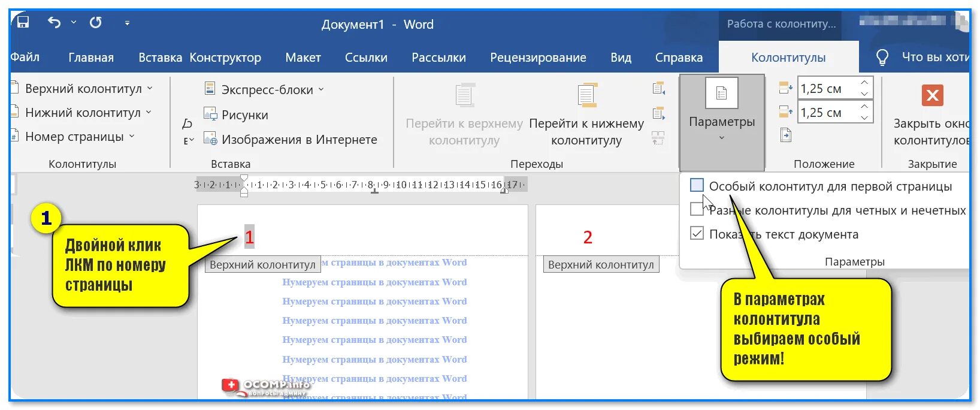Switch to the Главная tab
980x410 pixels.
click(91, 58)
